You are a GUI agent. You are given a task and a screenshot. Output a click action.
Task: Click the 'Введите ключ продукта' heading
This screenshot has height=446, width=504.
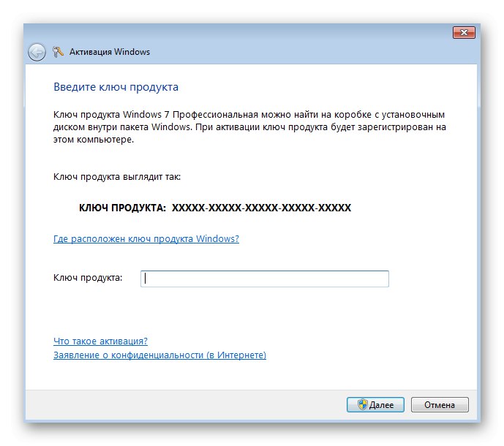[116, 87]
